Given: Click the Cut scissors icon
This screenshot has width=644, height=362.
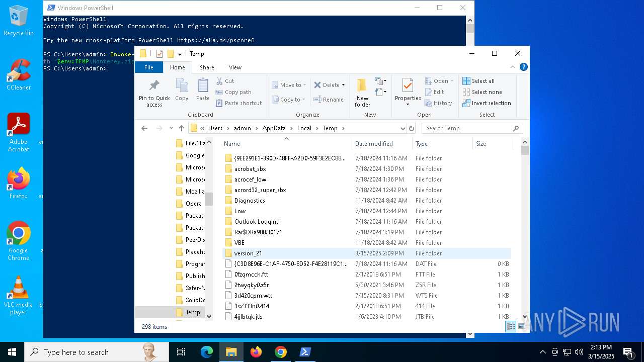Looking at the screenshot, I should pyautogui.click(x=225, y=81).
